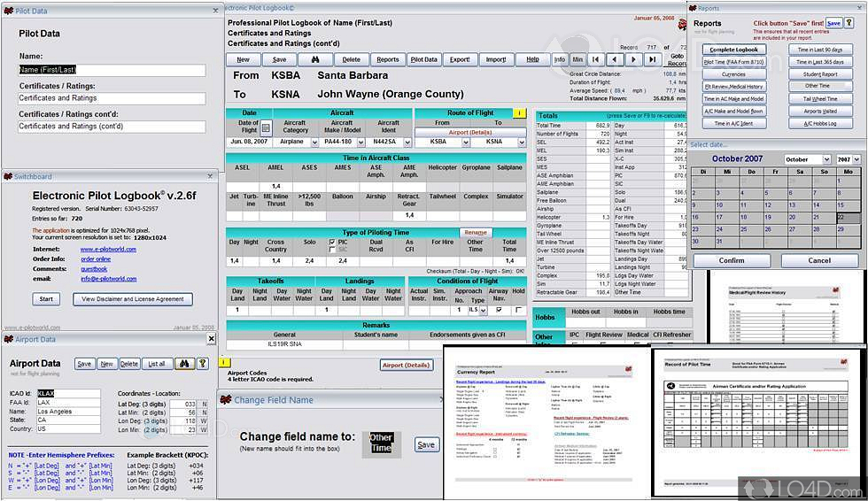Viewport: 868px width, 501px height.
Task: Click View Disclaimer and License Agreement button
Action: (x=133, y=299)
